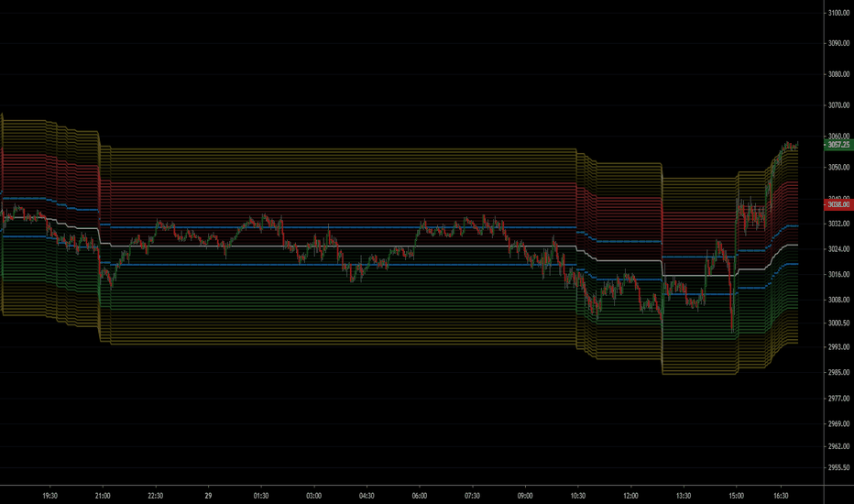
Task: Click the 2985.00 price axis label
Action: pos(838,372)
